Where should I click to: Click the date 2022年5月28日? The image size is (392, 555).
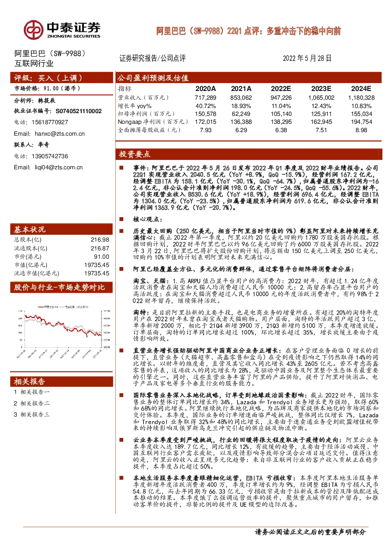pos(307,58)
